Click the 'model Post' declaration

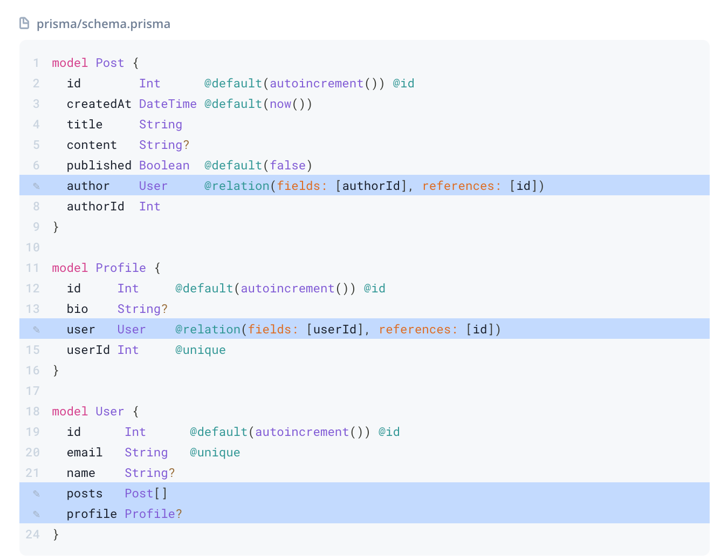(88, 63)
